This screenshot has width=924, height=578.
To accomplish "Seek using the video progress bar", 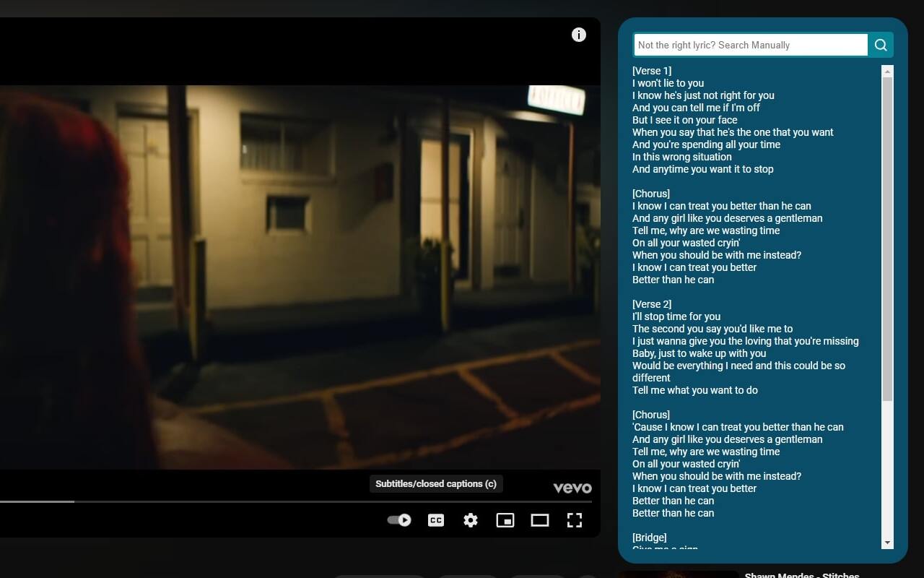I will [x=296, y=501].
